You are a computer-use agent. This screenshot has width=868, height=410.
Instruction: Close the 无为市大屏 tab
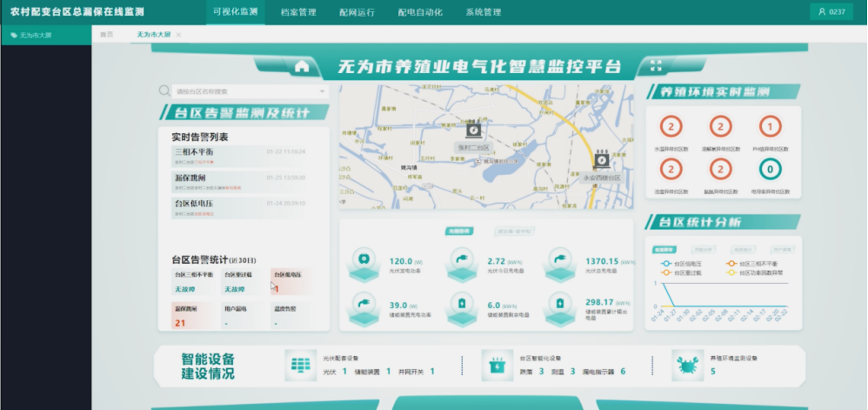tap(178, 35)
